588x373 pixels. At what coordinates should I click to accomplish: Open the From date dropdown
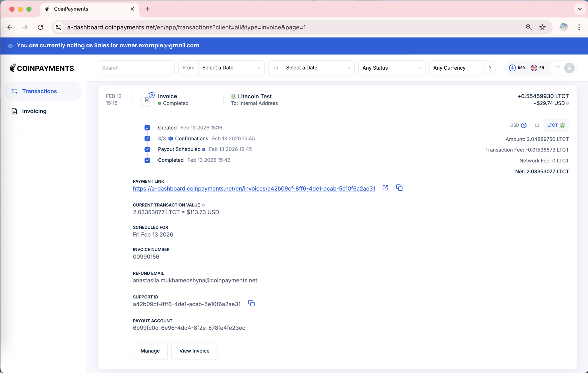tap(231, 68)
